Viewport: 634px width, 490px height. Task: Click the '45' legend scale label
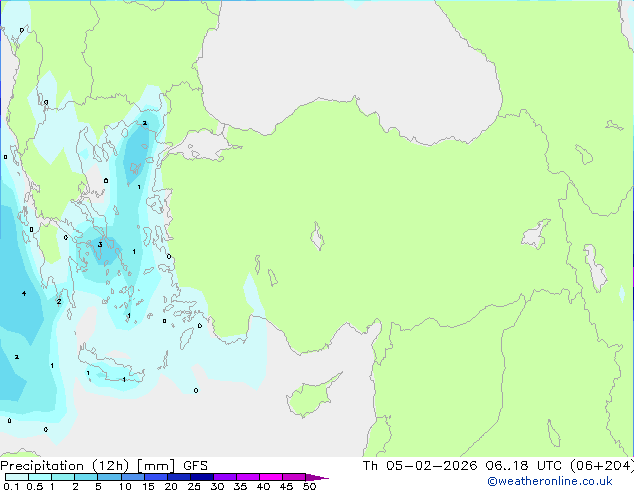pyautogui.click(x=286, y=486)
